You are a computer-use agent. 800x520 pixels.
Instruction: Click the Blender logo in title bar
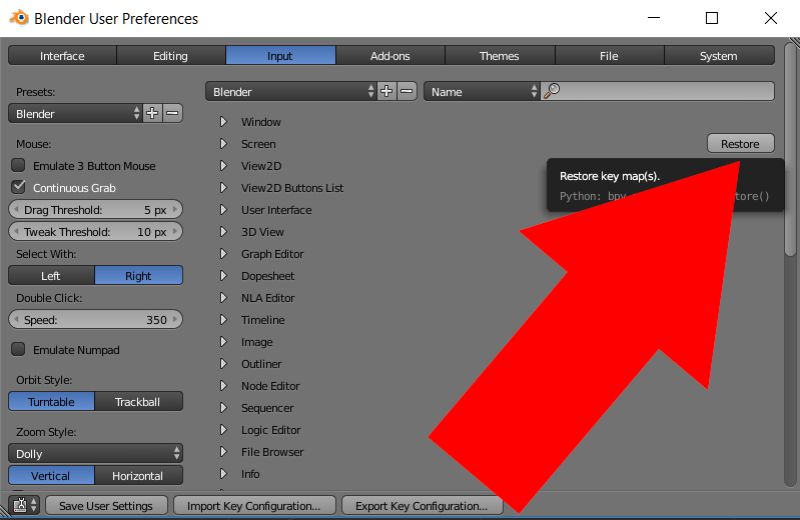click(x=19, y=18)
